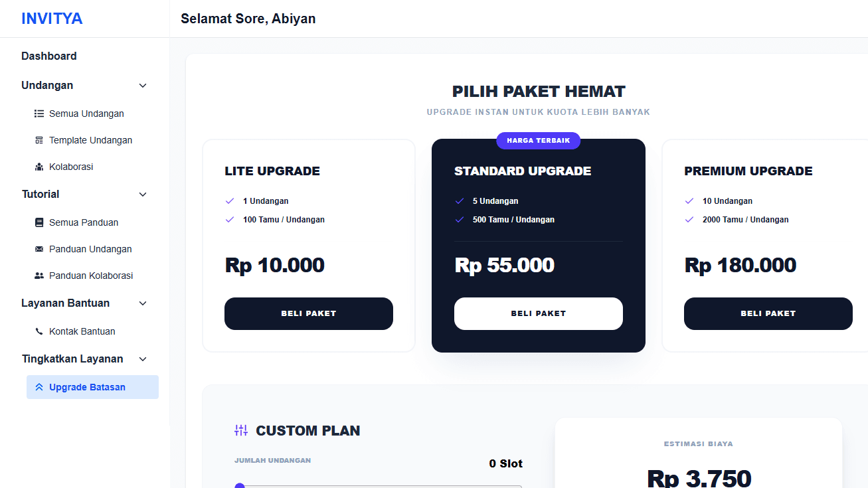
Task: Select the envelope icon for Panduan Undangan
Action: [39, 249]
